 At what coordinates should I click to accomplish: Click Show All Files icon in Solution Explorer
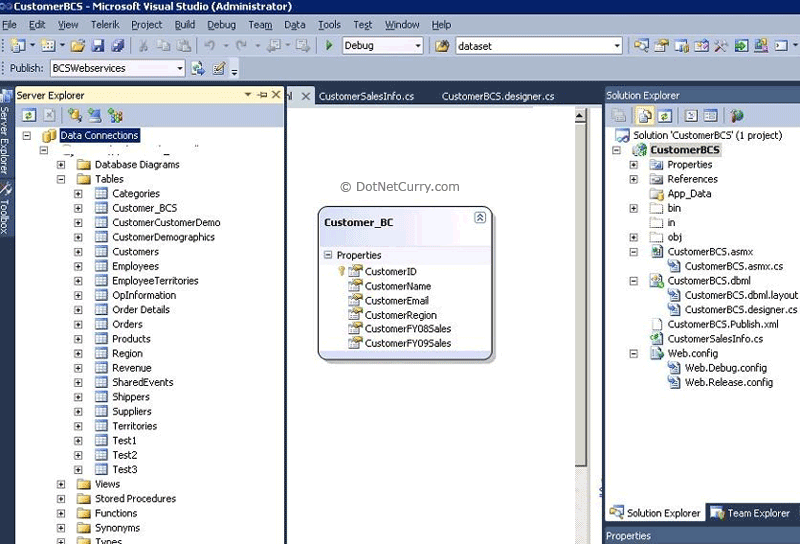(x=644, y=116)
